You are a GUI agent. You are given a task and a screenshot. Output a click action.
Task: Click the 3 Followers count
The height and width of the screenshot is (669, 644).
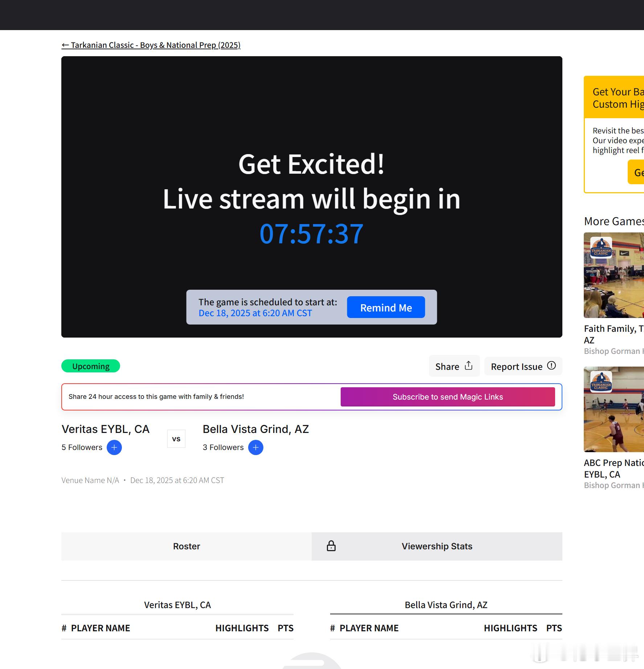(223, 447)
